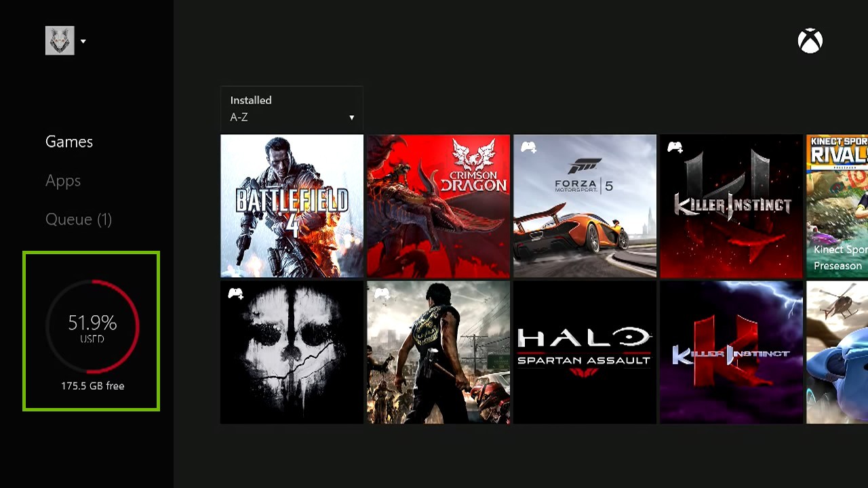The image size is (868, 488).
Task: Click the storage usage ring indicator
Action: (x=92, y=325)
